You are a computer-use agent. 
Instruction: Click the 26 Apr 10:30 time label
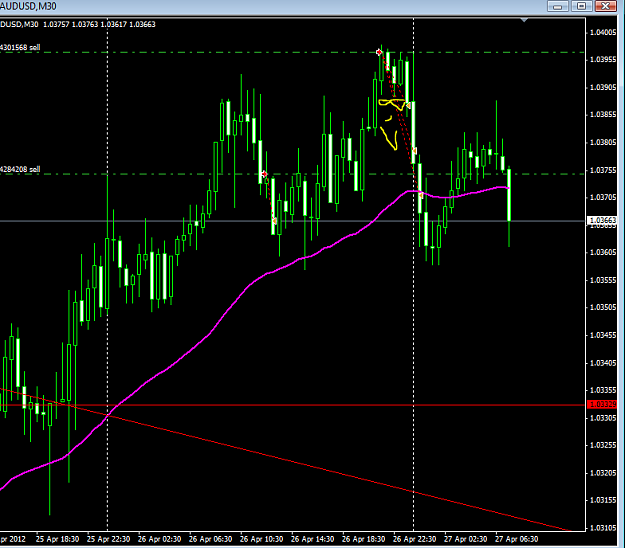coord(261,539)
